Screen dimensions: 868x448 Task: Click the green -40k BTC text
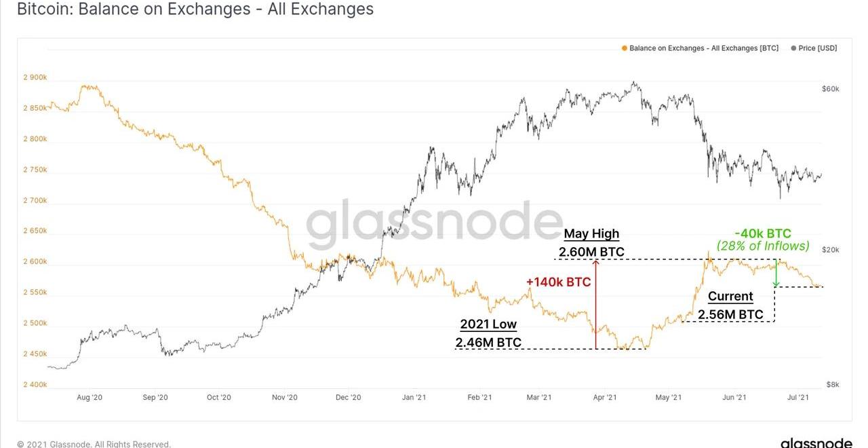[763, 234]
